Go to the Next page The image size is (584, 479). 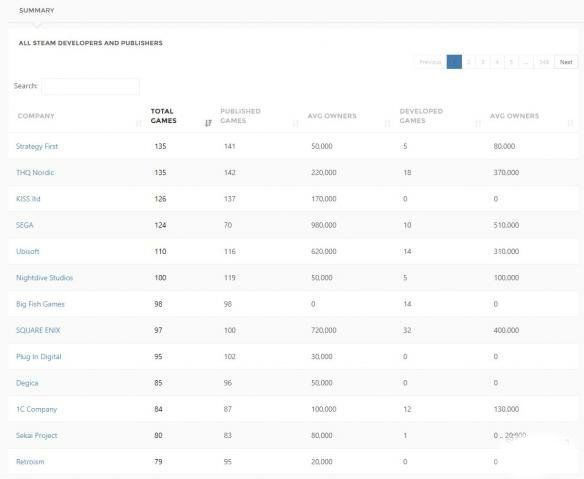[566, 62]
